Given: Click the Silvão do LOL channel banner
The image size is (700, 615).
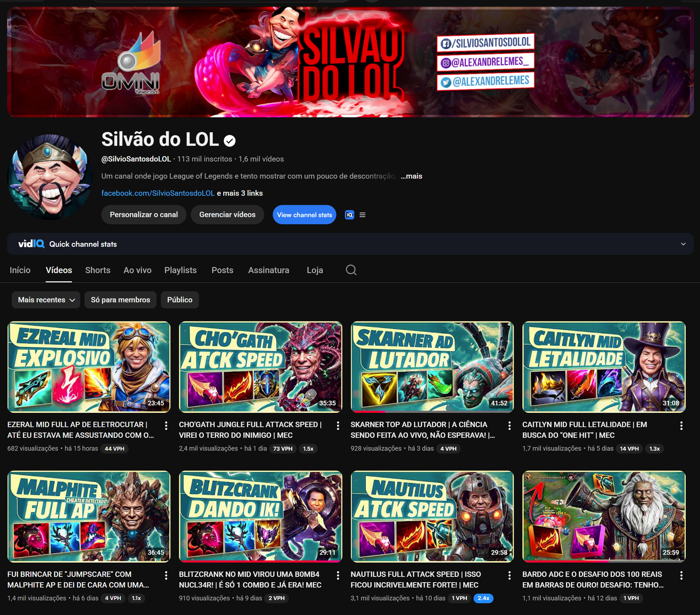Looking at the screenshot, I should [x=350, y=62].
